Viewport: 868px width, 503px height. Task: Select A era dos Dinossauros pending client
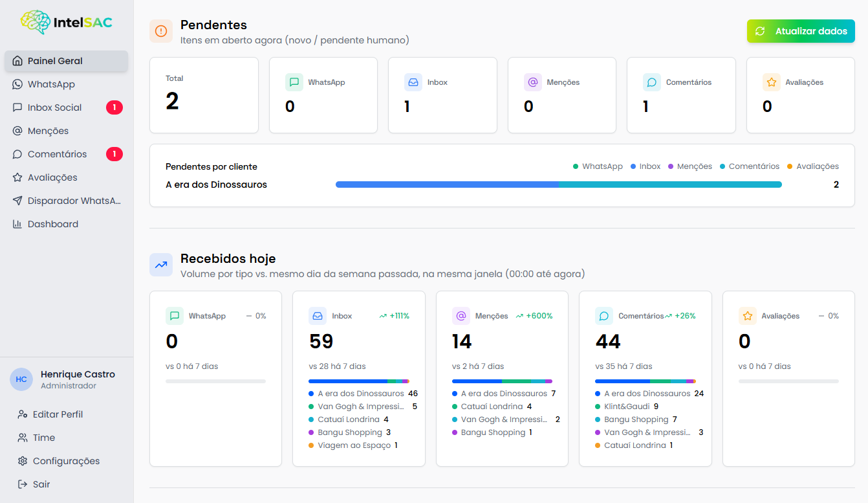pyautogui.click(x=216, y=184)
